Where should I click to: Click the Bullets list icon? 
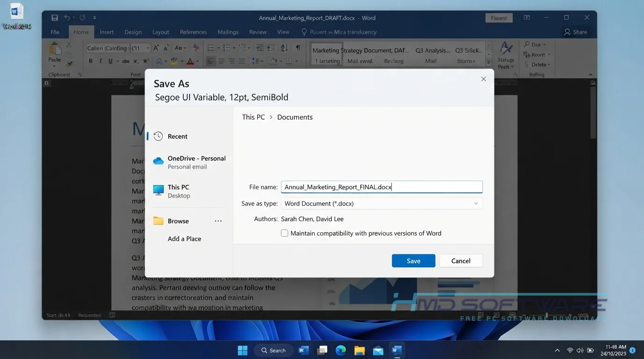[x=211, y=48]
